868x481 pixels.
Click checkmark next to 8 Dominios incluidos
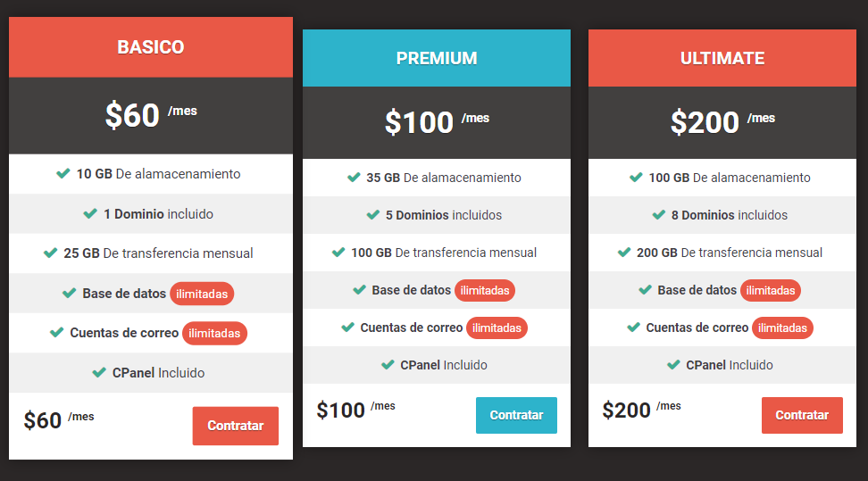point(659,215)
